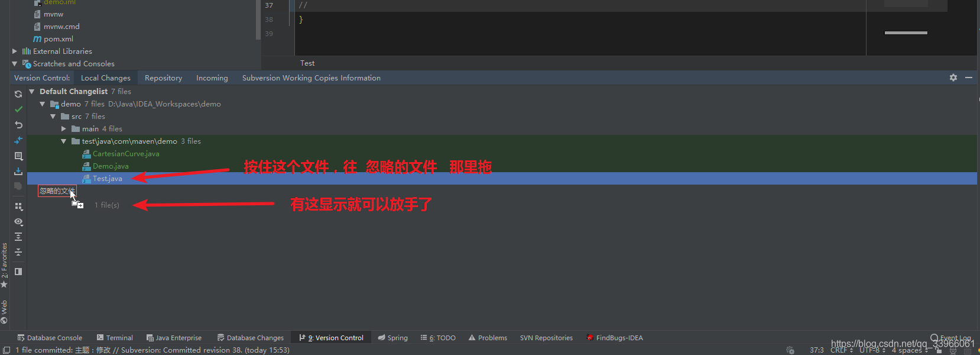The height and width of the screenshot is (355, 980).
Task: Select Demo.java in changelist
Action: coord(111,166)
